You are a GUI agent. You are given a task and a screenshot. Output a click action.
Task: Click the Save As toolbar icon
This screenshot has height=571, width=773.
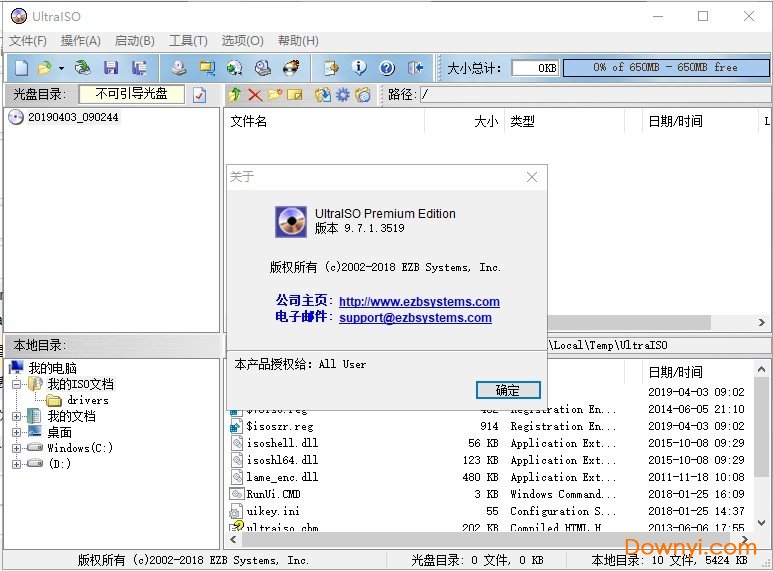click(139, 68)
